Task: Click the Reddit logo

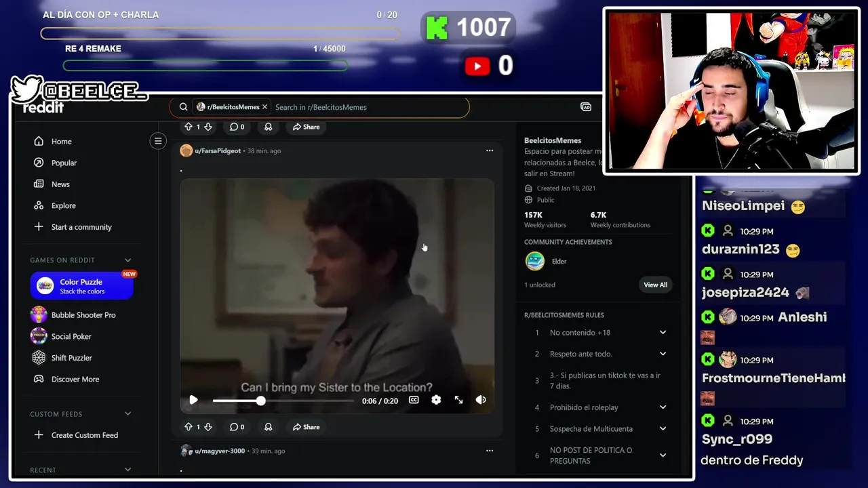Action: [43, 108]
